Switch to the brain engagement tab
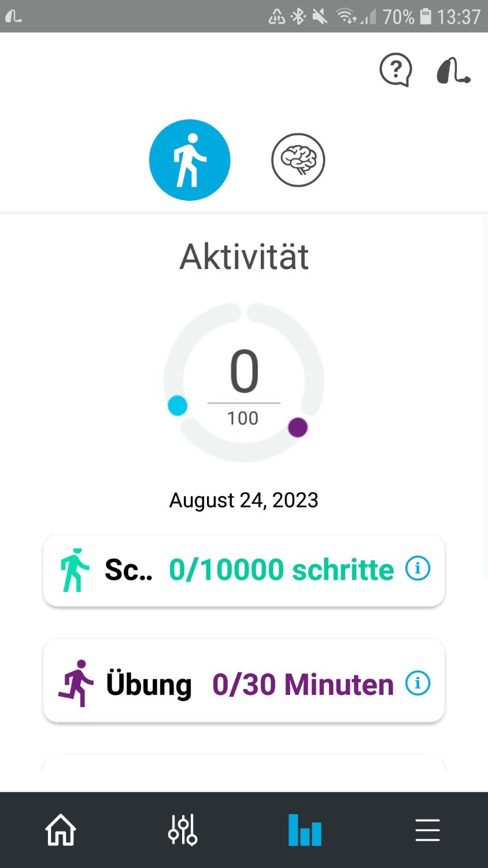The image size is (488, 868). [298, 160]
